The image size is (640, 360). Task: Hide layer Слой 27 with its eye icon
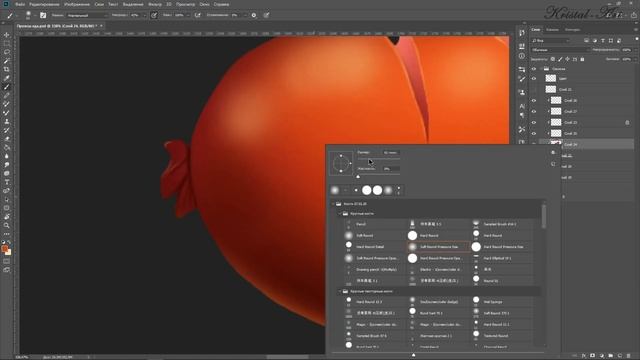point(534,111)
